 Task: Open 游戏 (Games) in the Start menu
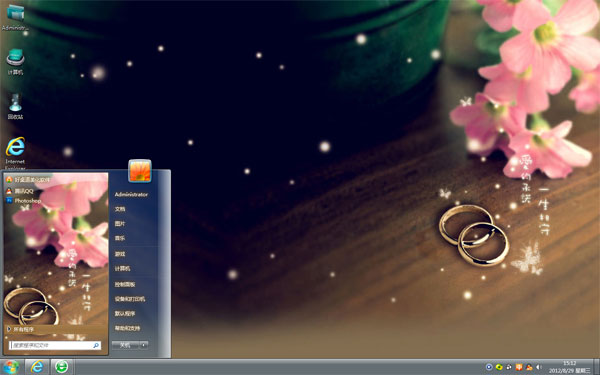[x=120, y=254]
